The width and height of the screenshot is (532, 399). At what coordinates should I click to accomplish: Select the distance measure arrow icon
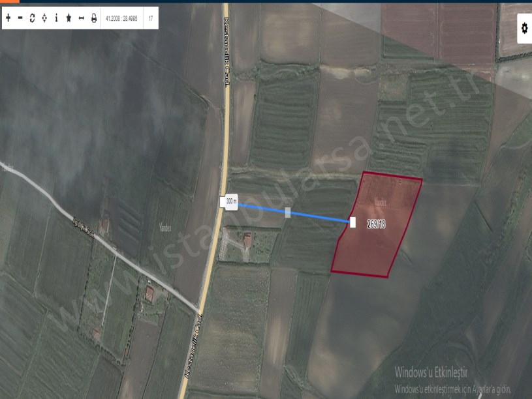[x=81, y=18]
